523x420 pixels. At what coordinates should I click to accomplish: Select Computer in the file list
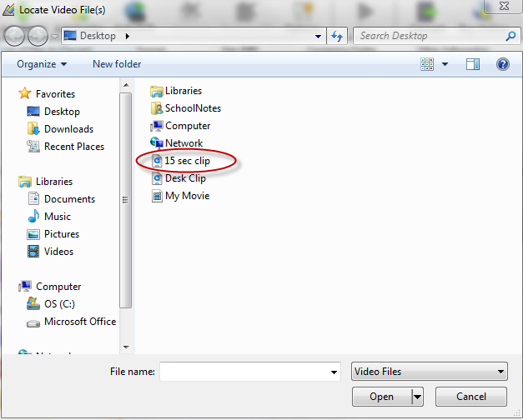(x=188, y=126)
